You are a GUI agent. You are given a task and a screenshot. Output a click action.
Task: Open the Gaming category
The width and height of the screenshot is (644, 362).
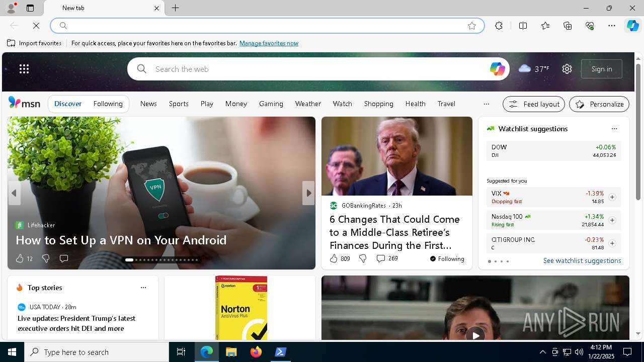click(271, 104)
